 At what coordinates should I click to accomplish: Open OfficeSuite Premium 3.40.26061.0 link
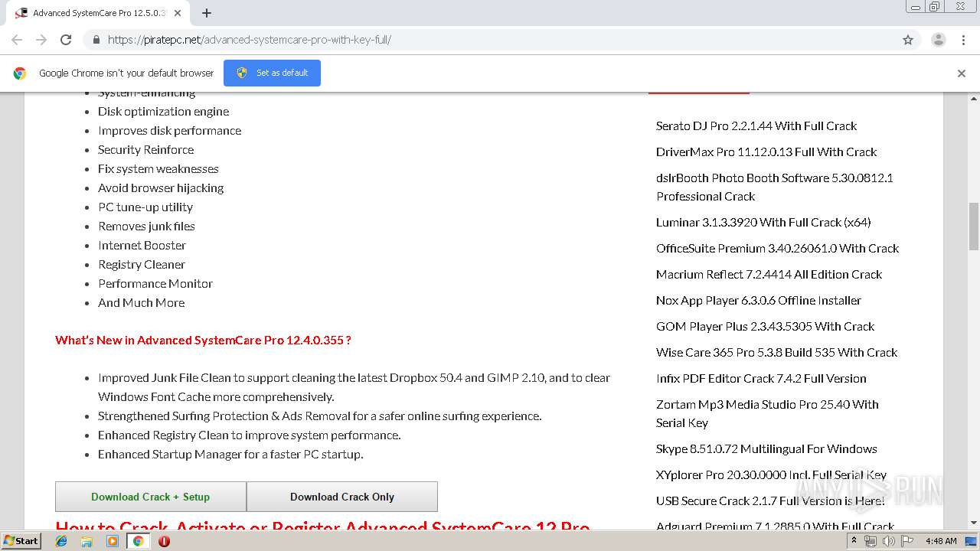[777, 249]
